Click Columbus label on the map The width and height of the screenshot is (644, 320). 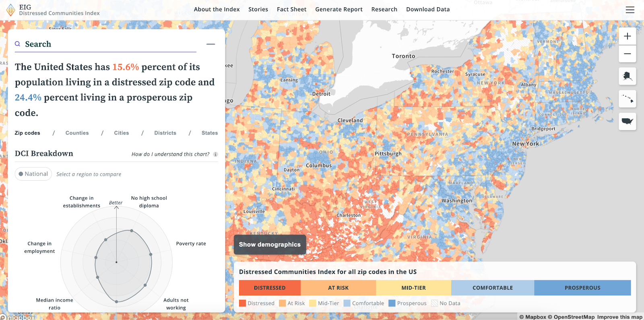point(319,166)
